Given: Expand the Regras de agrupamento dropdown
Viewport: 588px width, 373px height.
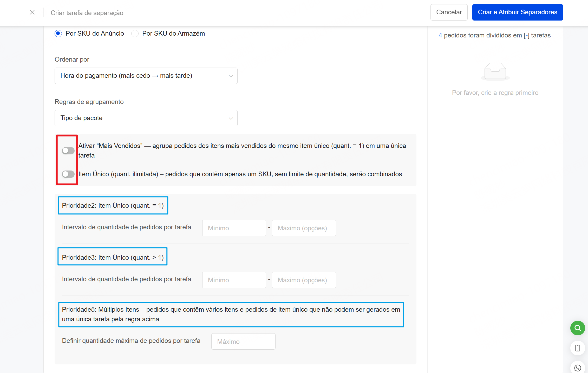Looking at the screenshot, I should point(146,118).
